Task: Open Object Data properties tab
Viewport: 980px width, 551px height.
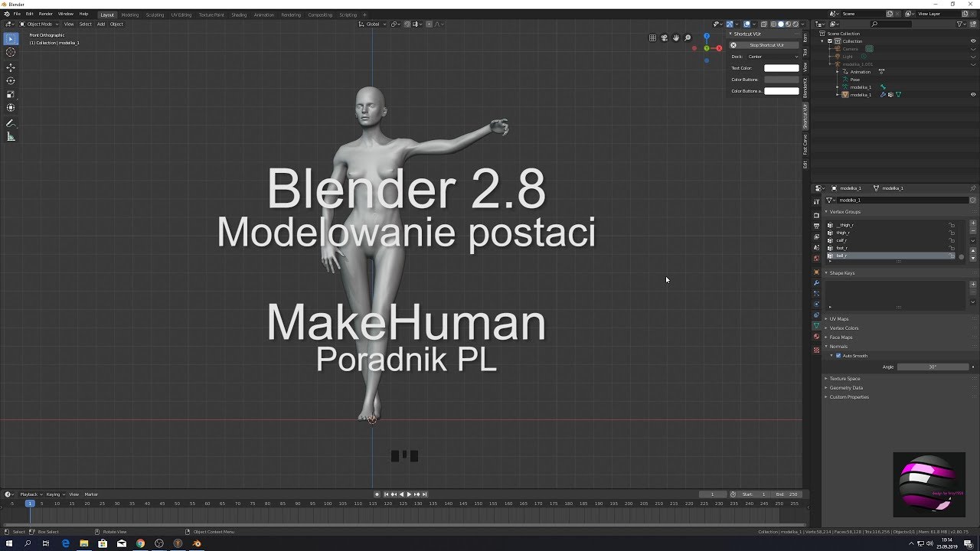Action: tap(816, 326)
